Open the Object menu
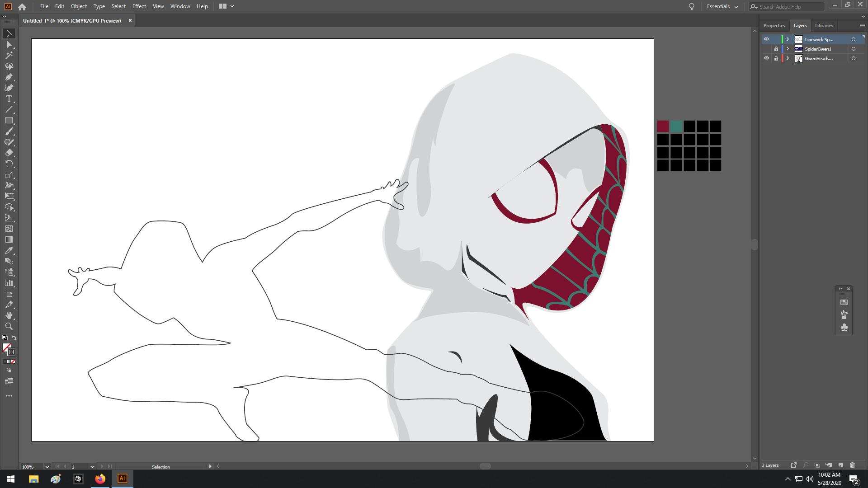 tap(79, 6)
